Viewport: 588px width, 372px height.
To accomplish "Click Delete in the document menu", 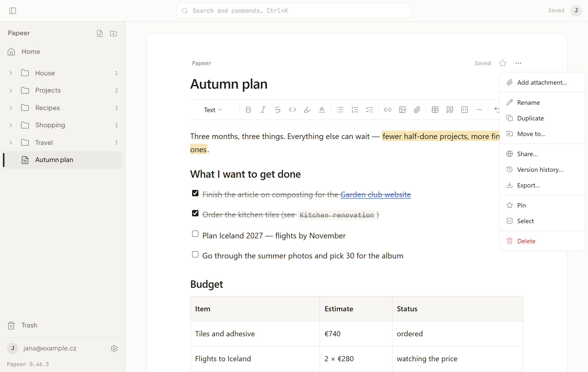I will [542, 241].
